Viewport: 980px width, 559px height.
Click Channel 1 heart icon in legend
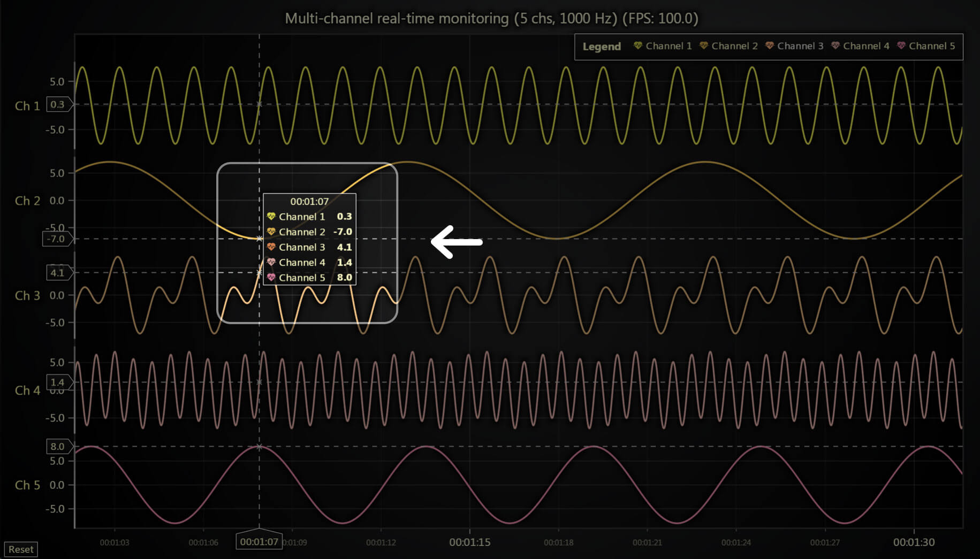tap(637, 46)
